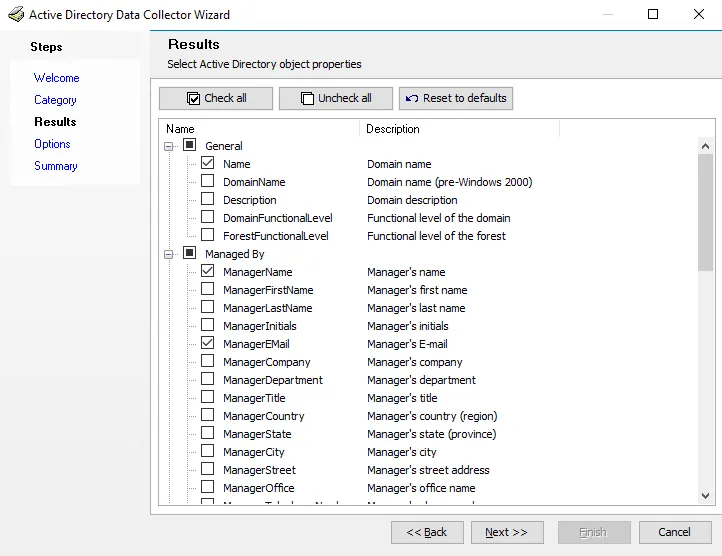Select 'Functional level of the domain' description
This screenshot has width=722, height=556.
click(438, 218)
